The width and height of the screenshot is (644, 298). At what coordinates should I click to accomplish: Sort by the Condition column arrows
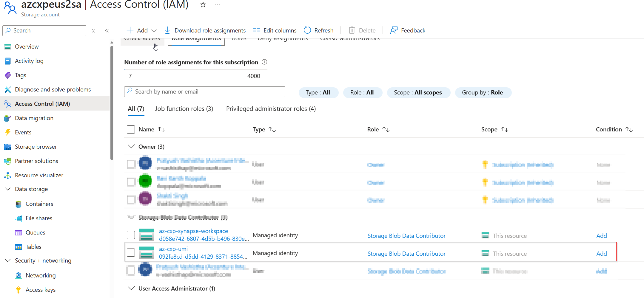pyautogui.click(x=629, y=129)
